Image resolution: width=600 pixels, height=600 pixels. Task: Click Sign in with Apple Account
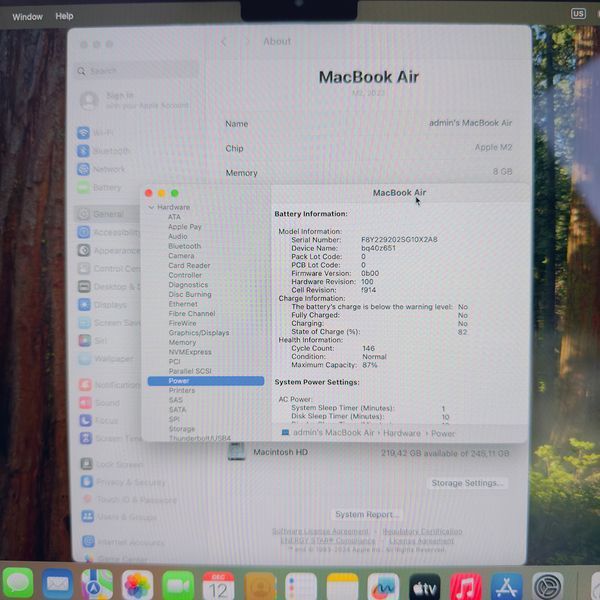coord(135,100)
